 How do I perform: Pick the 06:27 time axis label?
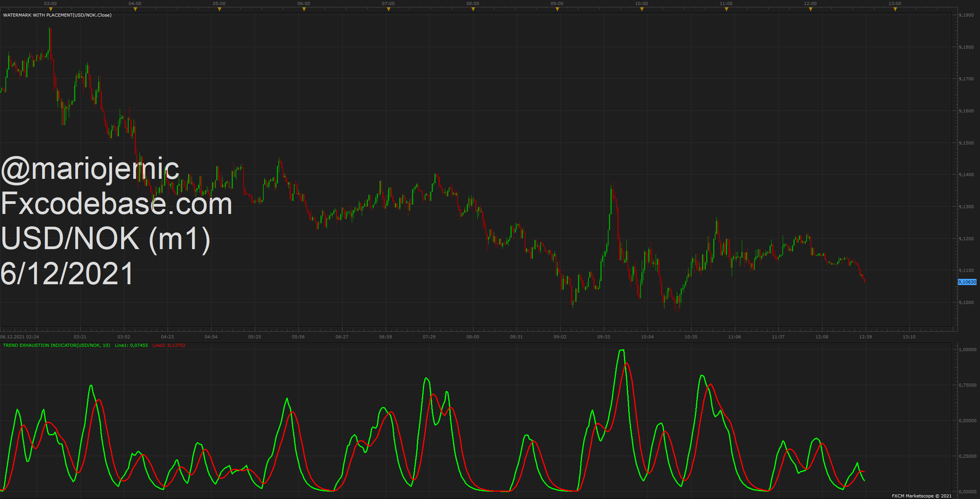pyautogui.click(x=342, y=337)
